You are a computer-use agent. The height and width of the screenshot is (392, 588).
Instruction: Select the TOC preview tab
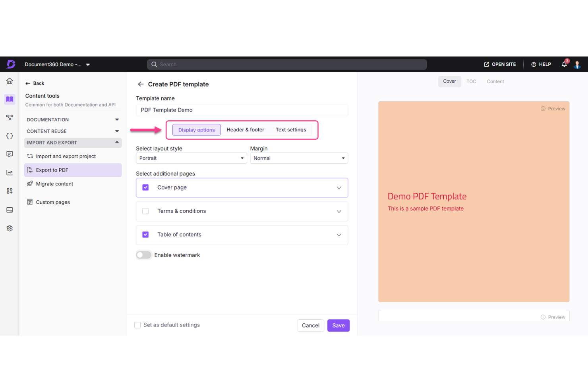tap(471, 81)
